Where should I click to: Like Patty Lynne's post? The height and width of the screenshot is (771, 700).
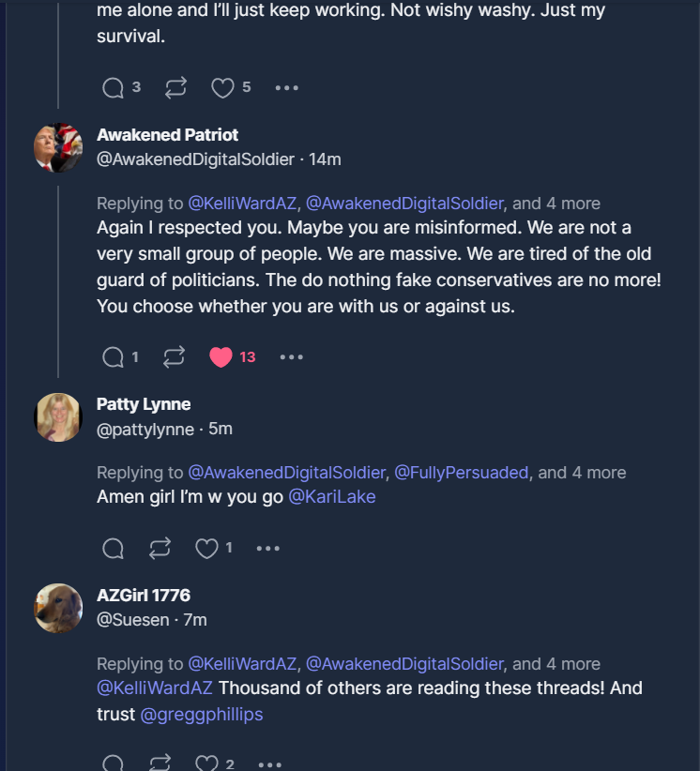pos(206,549)
